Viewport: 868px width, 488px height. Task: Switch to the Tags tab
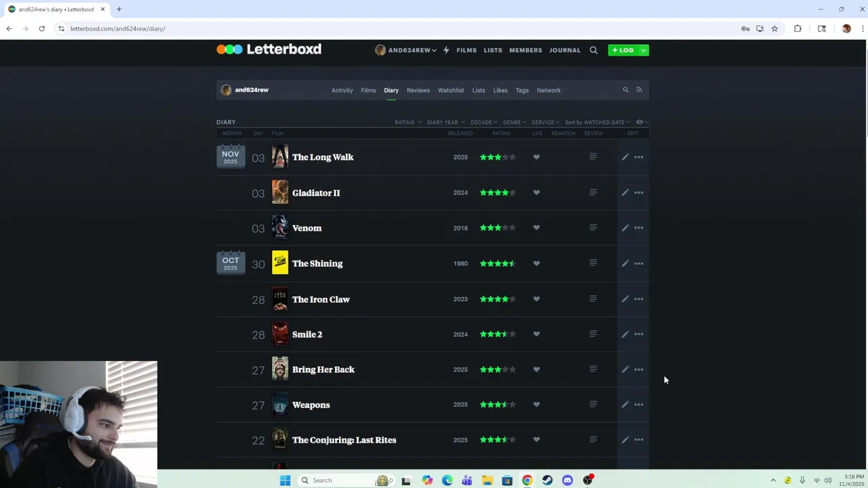[522, 90]
